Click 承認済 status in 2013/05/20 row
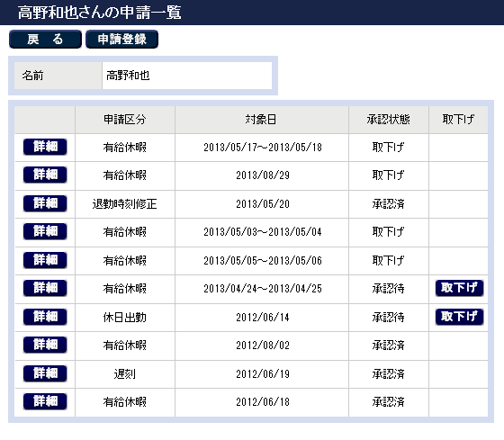504x440 pixels. point(388,204)
